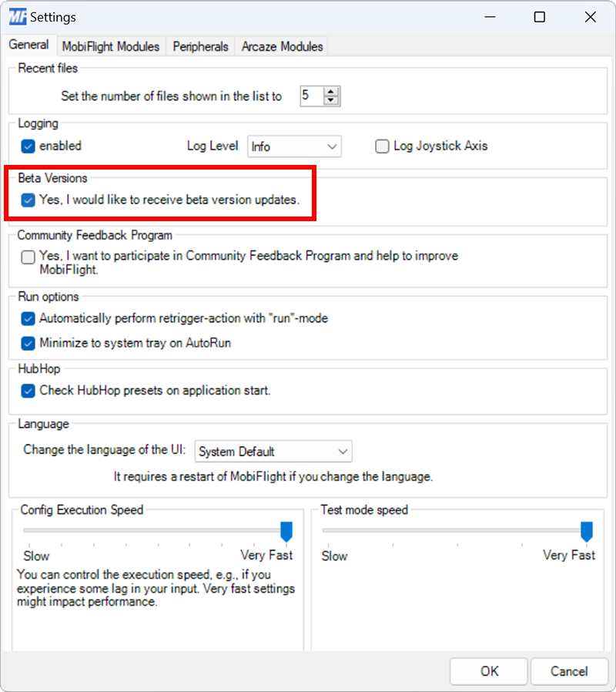Screen dimensions: 616x692
Task: Click the Test mode speed slider handle
Action: point(586,531)
